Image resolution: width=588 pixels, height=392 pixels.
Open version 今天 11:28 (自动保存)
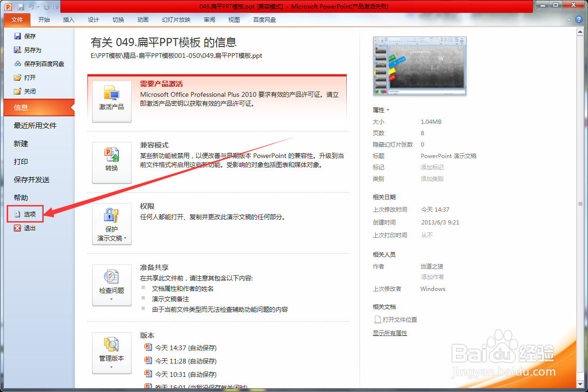click(x=186, y=361)
